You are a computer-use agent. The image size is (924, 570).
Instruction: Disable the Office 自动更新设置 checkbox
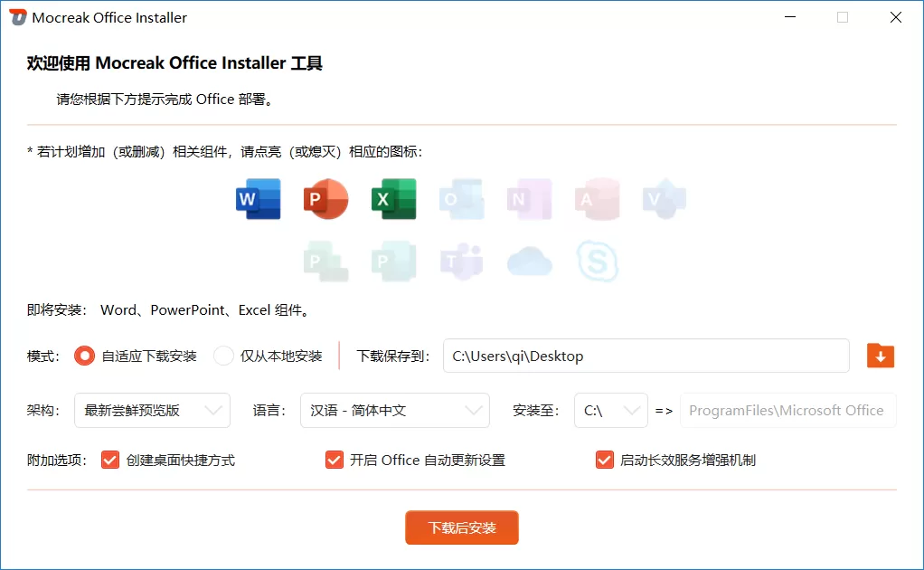335,460
